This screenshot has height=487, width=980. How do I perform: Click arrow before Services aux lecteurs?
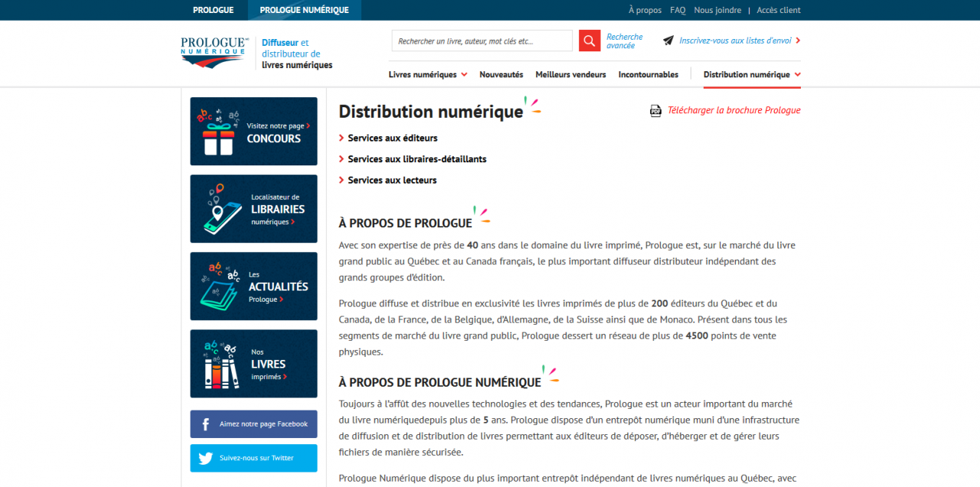point(341,181)
